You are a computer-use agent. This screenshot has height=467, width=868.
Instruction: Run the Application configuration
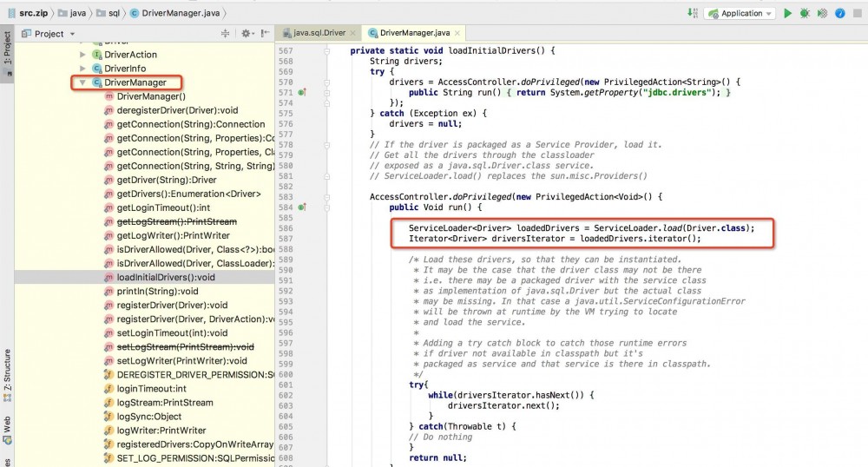[788, 13]
